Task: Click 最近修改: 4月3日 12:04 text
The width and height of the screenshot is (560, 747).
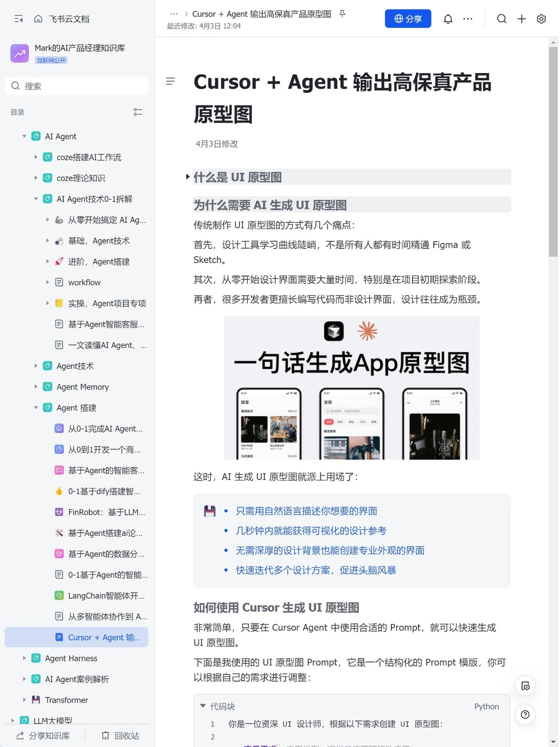Action: pos(204,26)
